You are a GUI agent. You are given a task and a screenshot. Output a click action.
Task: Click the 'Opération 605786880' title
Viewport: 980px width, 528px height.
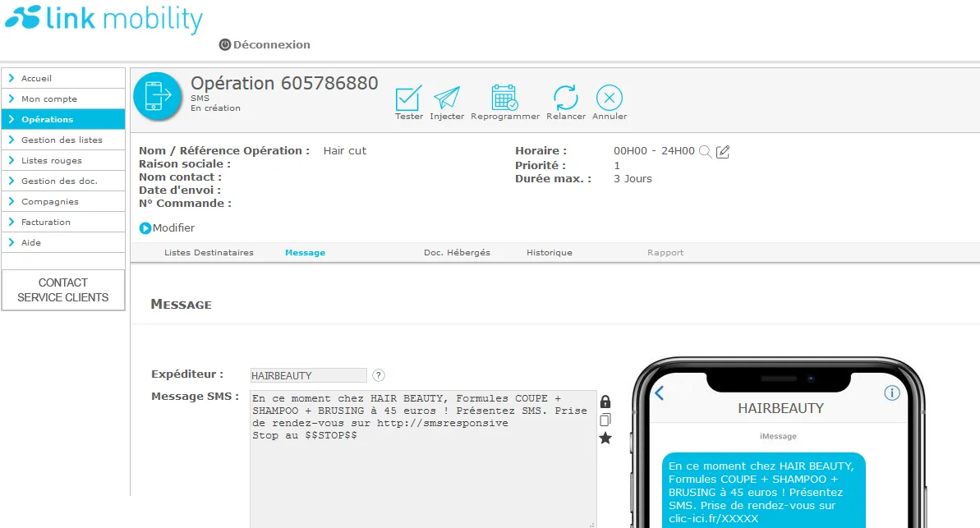284,83
